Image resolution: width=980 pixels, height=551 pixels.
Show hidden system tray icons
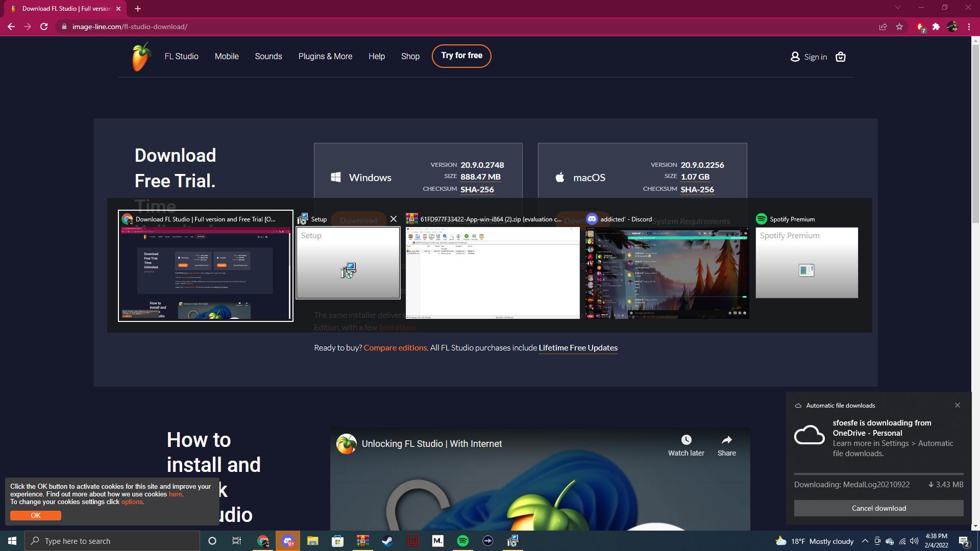[x=865, y=541]
